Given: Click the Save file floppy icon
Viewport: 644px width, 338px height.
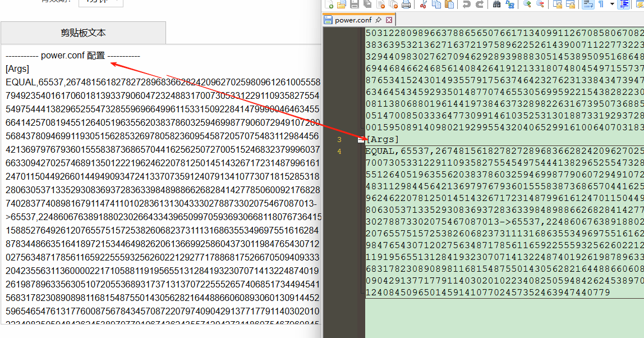Looking at the screenshot, I should click(355, 4).
